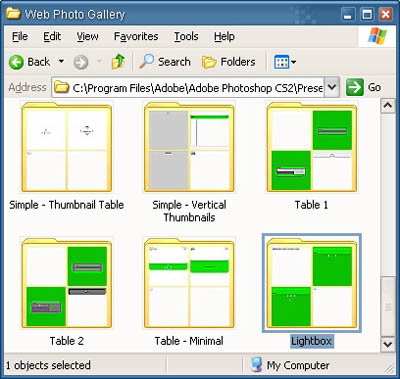Open the Edit menu
This screenshot has height=379, width=400.
tap(52, 36)
